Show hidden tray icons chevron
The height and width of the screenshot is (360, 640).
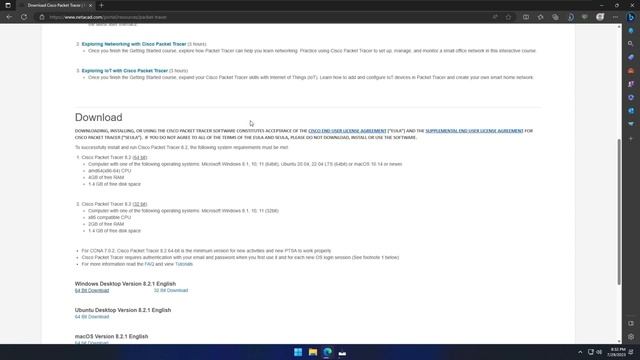pos(580,352)
